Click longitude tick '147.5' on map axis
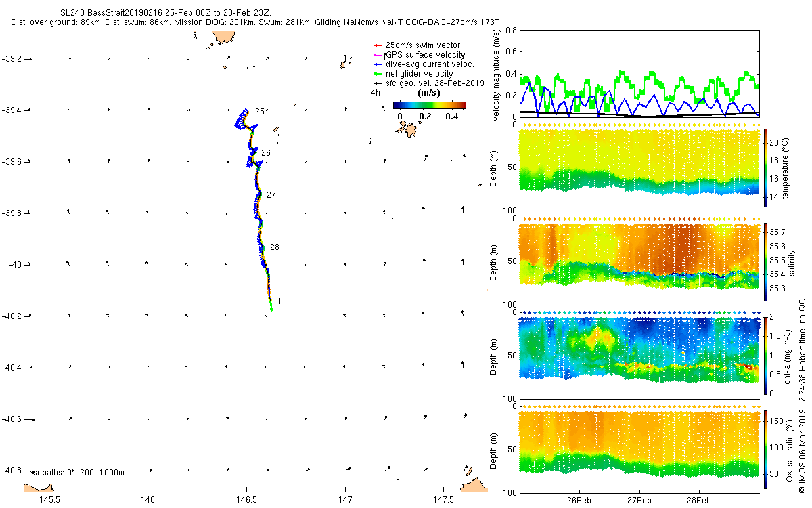 (443, 500)
